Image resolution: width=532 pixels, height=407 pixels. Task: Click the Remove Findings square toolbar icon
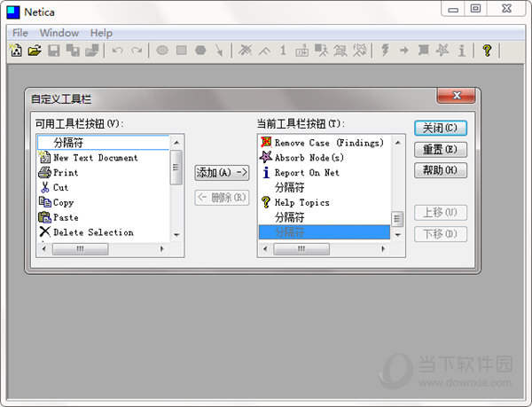[x=424, y=51]
